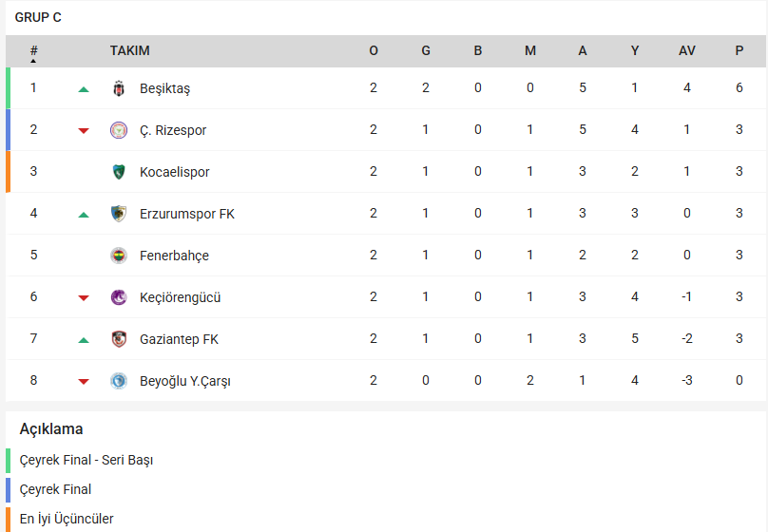
Task: Sort by the G wins column header
Action: (x=426, y=50)
